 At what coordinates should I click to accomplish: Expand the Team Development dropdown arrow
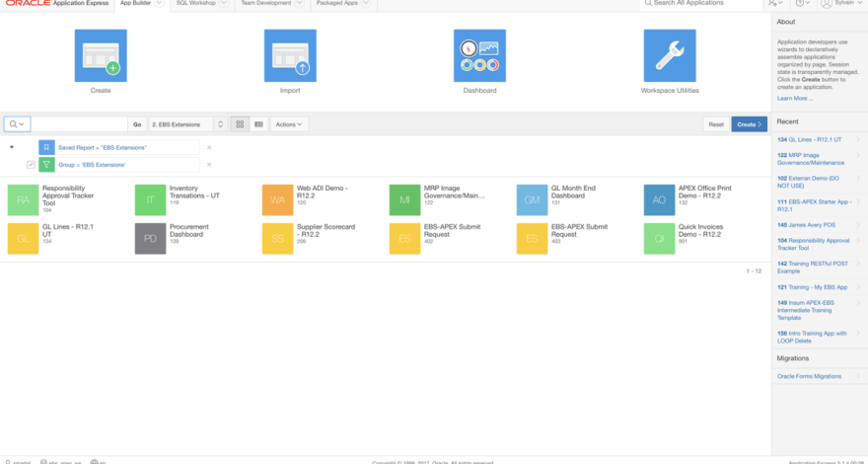pos(299,3)
